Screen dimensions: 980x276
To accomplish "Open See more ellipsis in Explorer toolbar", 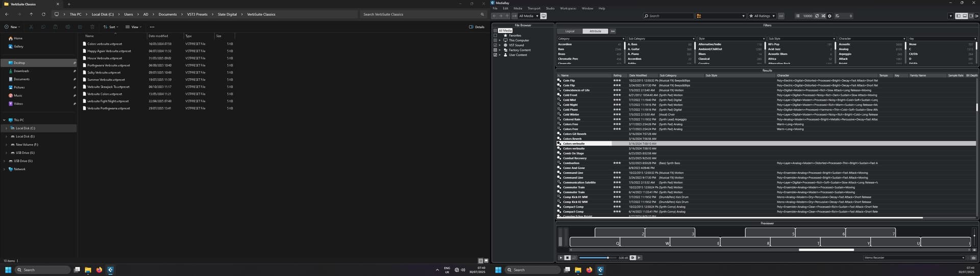I will tap(152, 27).
